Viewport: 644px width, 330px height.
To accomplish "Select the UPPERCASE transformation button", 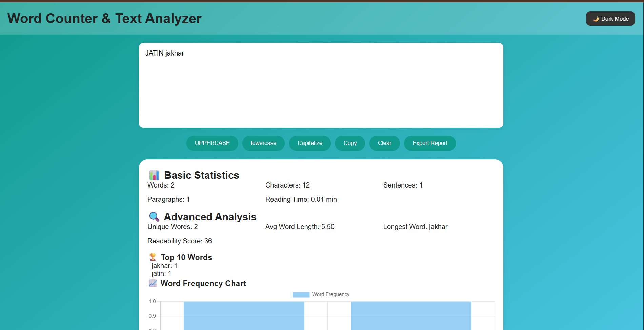I will coord(212,143).
